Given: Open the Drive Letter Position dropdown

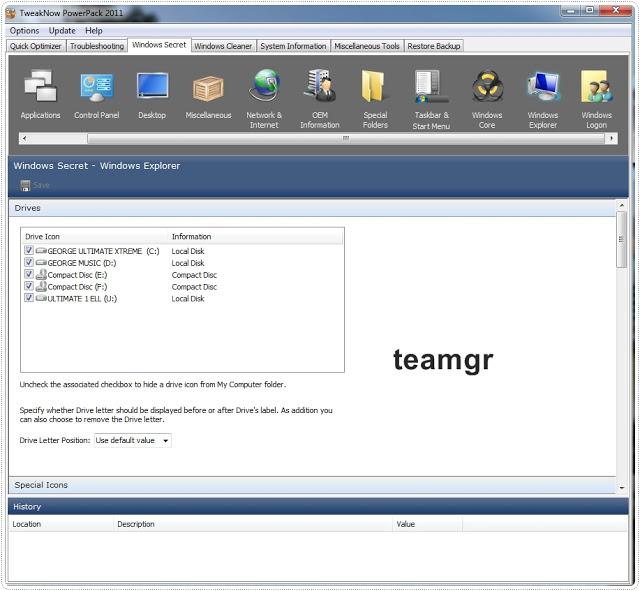Looking at the screenshot, I should [133, 440].
